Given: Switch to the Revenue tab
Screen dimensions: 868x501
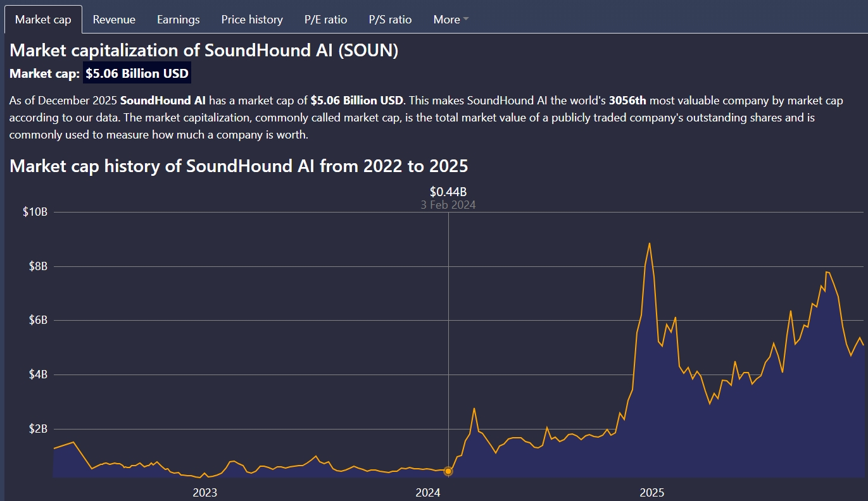Looking at the screenshot, I should [114, 20].
